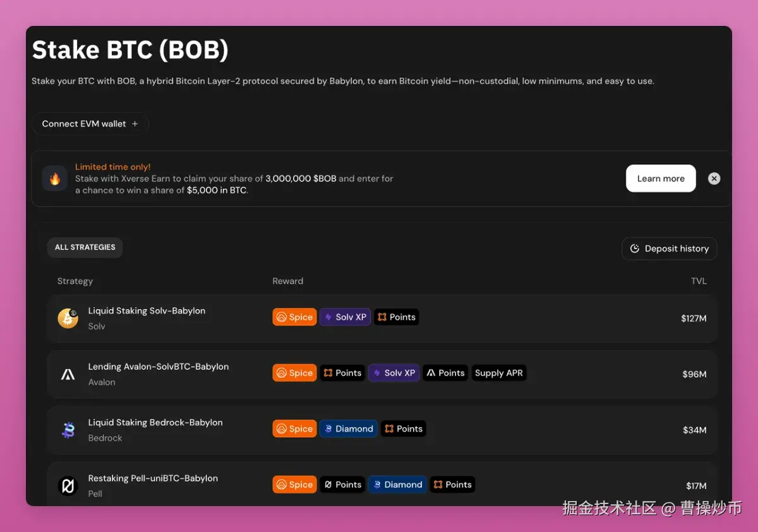Click Solv XP badge in Liquid Staking Solv row
The image size is (758, 532).
point(345,317)
